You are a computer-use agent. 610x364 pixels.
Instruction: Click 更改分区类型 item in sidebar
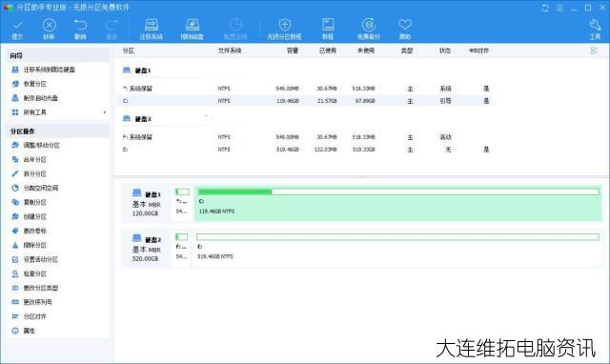coord(40,288)
